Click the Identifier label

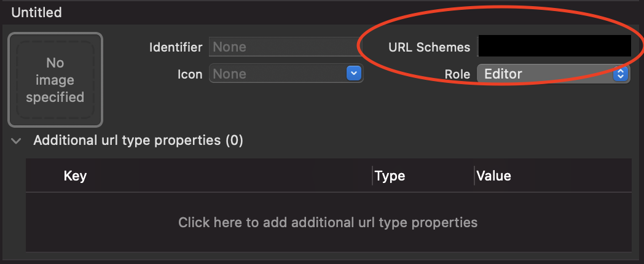pyautogui.click(x=175, y=47)
